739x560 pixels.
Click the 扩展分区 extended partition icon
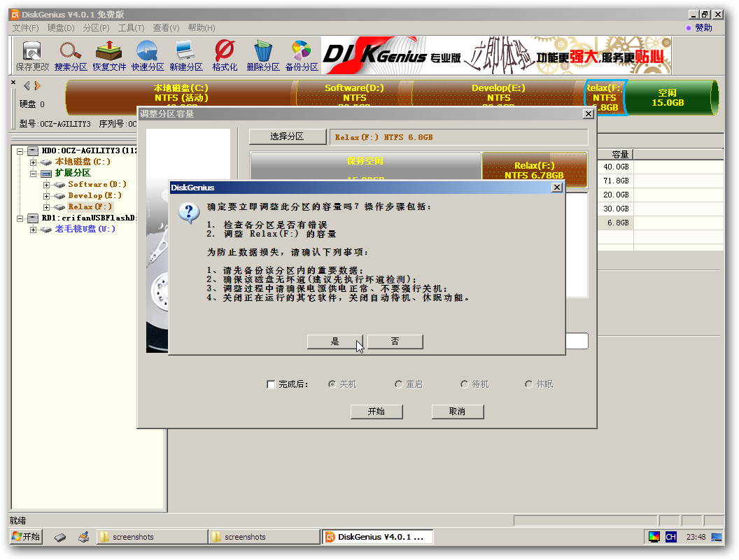[x=46, y=174]
